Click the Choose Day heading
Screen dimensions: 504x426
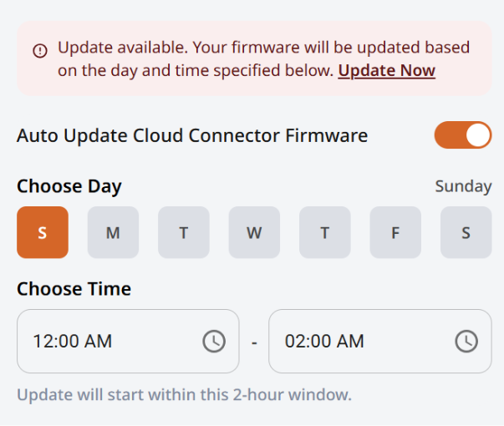(x=69, y=186)
